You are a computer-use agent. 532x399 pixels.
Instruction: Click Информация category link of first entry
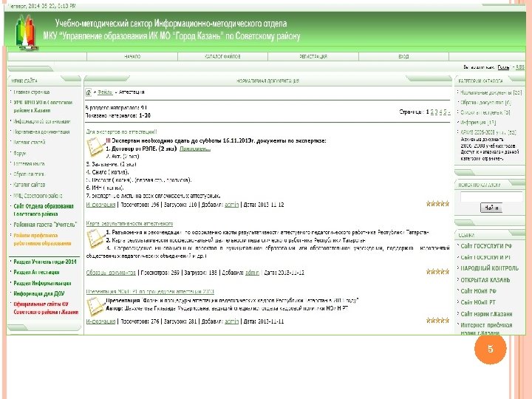pos(100,205)
